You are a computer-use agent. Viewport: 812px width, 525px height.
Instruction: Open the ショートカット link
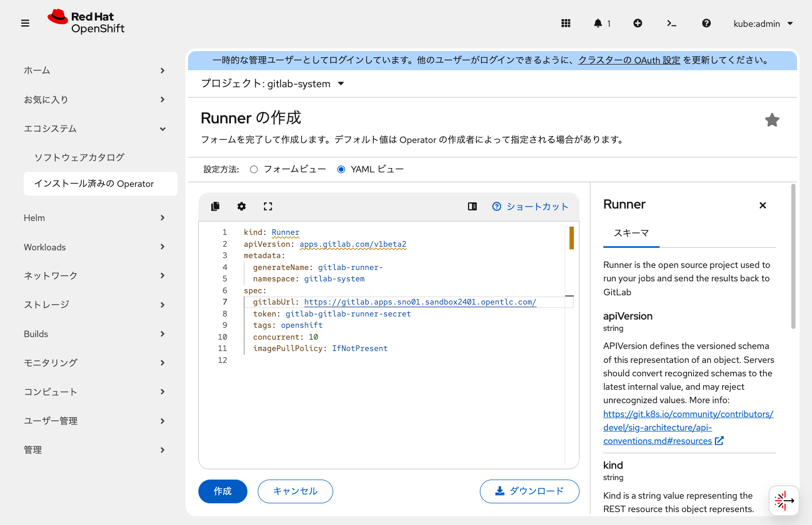pos(530,206)
